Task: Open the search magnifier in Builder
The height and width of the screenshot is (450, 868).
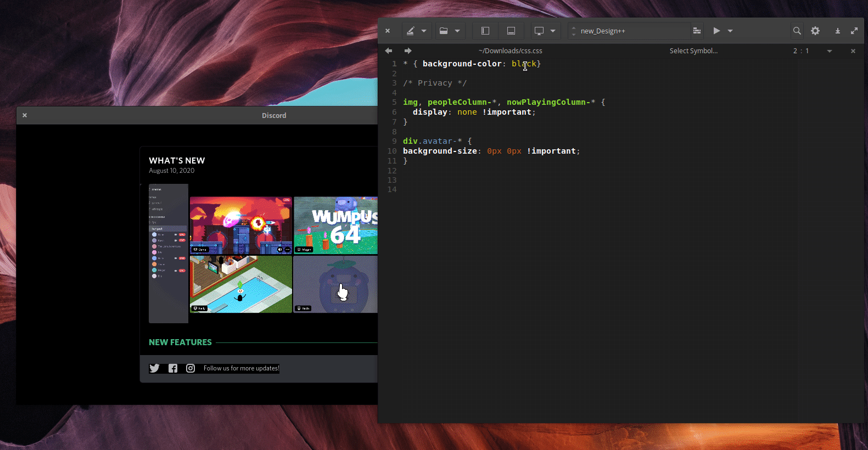Action: click(x=797, y=31)
